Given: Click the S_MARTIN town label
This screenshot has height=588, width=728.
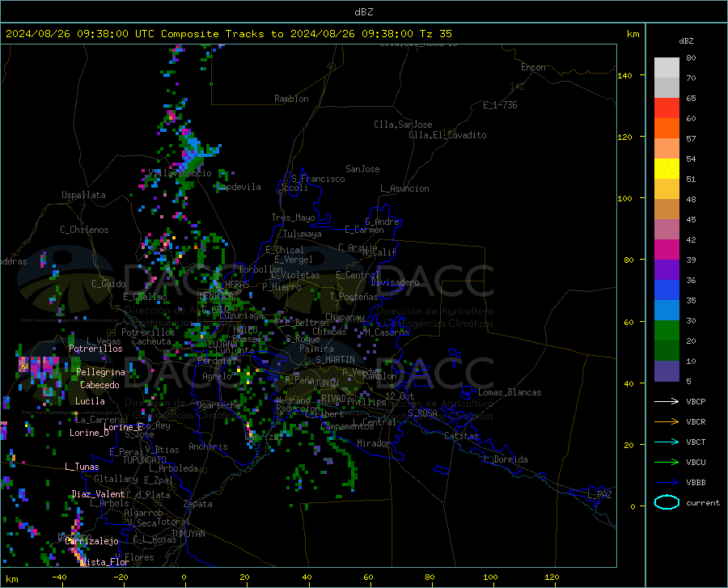Looking at the screenshot, I should (x=335, y=360).
